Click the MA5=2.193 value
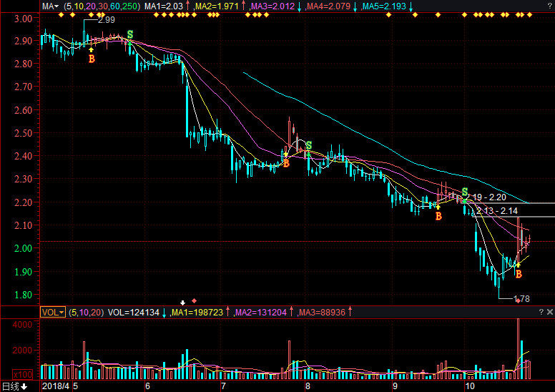This screenshot has height=392, width=555. click(x=384, y=6)
